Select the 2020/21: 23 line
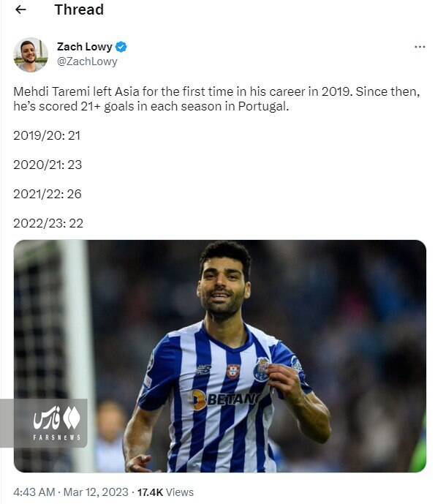Image resolution: width=435 pixels, height=504 pixels. [48, 165]
